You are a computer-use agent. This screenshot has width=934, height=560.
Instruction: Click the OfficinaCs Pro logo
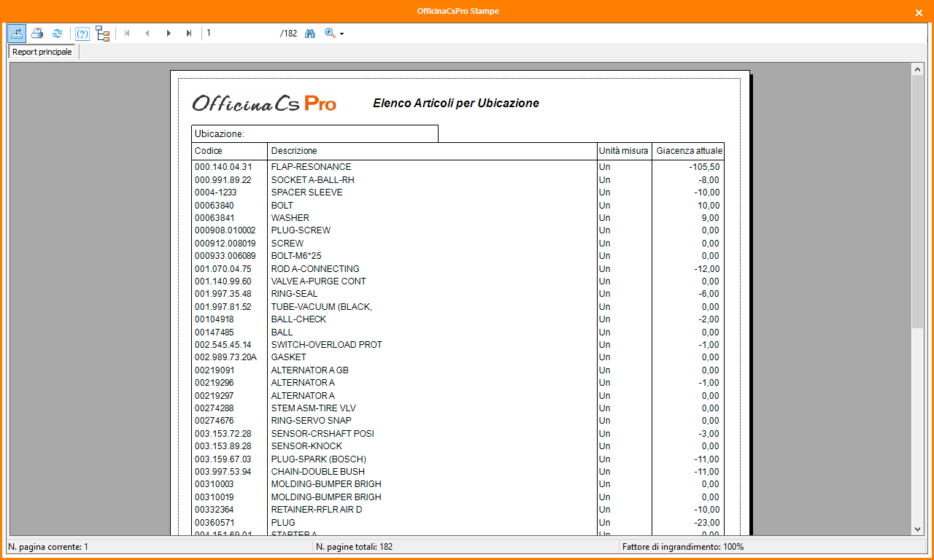264,104
